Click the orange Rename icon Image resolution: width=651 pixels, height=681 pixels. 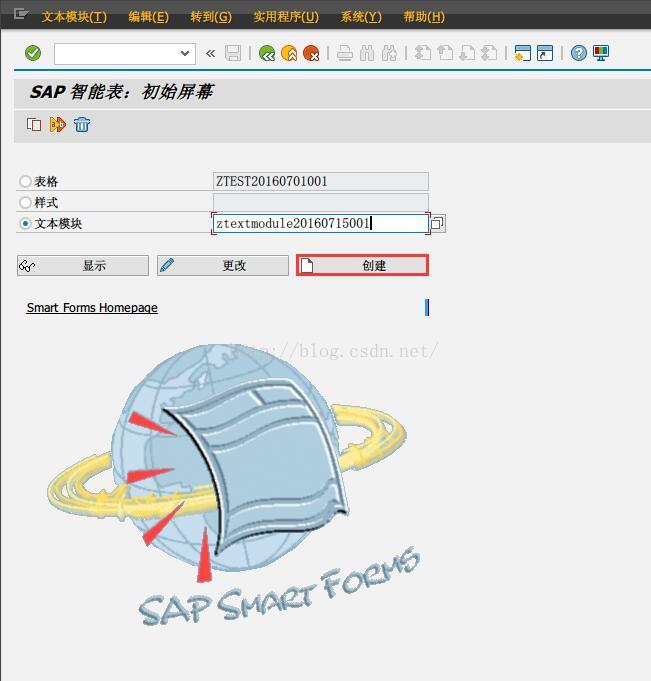(x=58, y=125)
